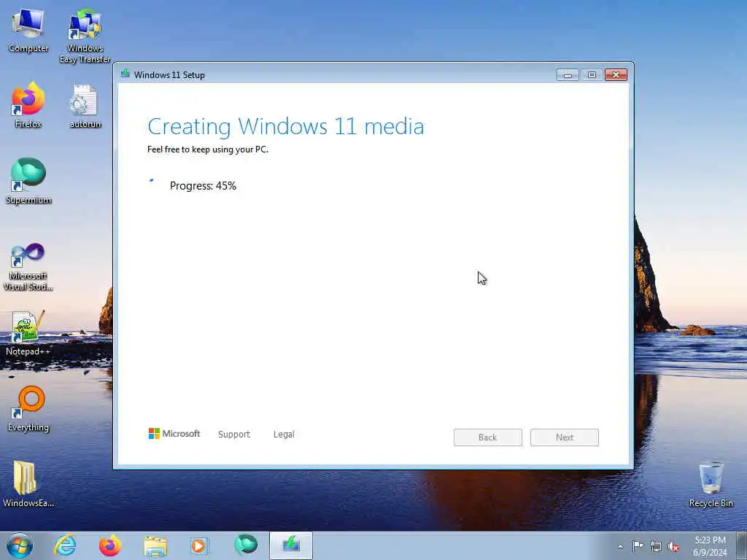The height and width of the screenshot is (560, 747).
Task: Launch Supermium from the taskbar
Action: [245, 545]
